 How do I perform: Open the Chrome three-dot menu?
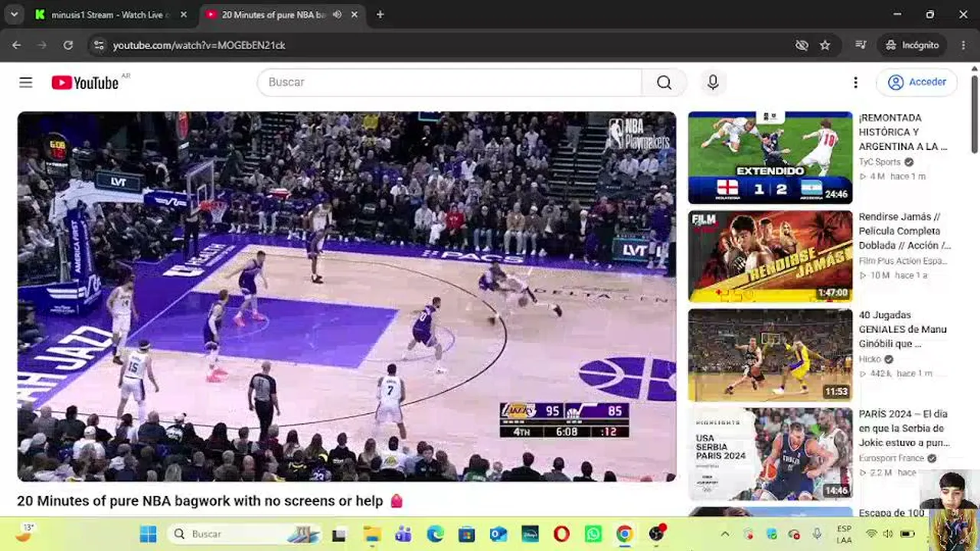click(x=962, y=45)
